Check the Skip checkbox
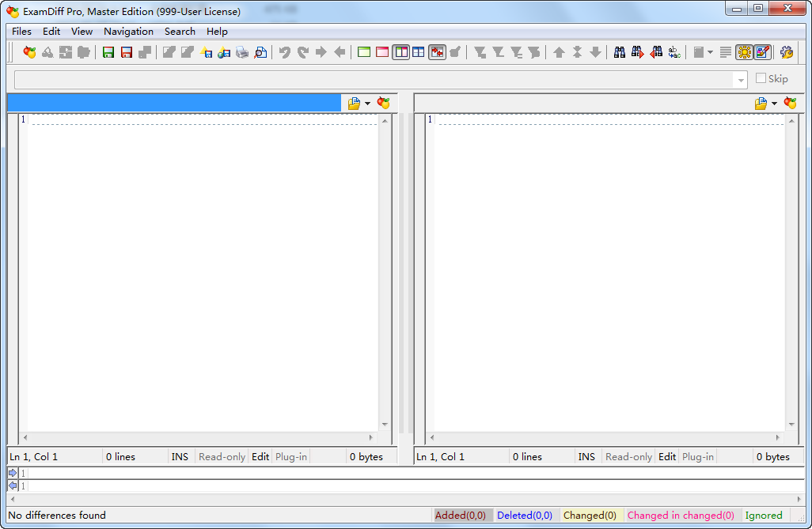Screen dimensions: 812x529 pyautogui.click(x=761, y=78)
